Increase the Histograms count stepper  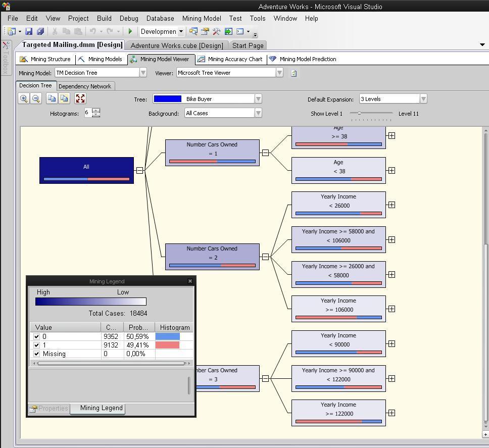[96, 111]
